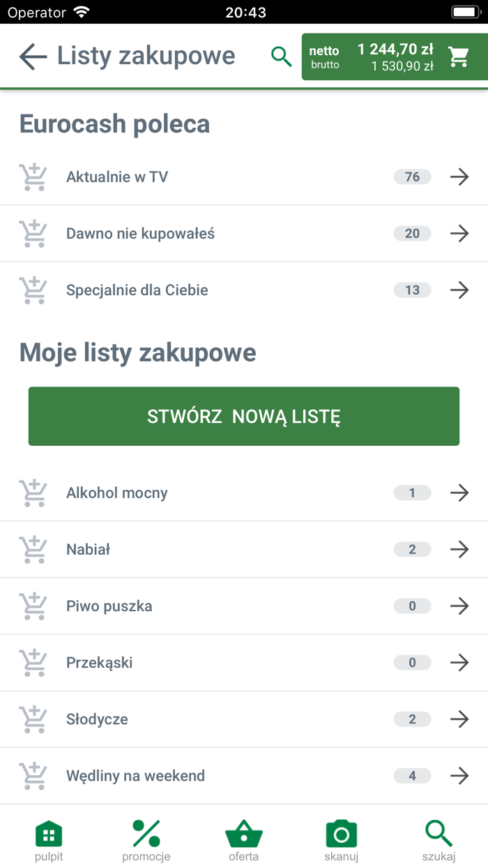Viewport: 488px width, 868px height.
Task: Tap the cart icon next to Słodycze list
Action: coord(33,719)
